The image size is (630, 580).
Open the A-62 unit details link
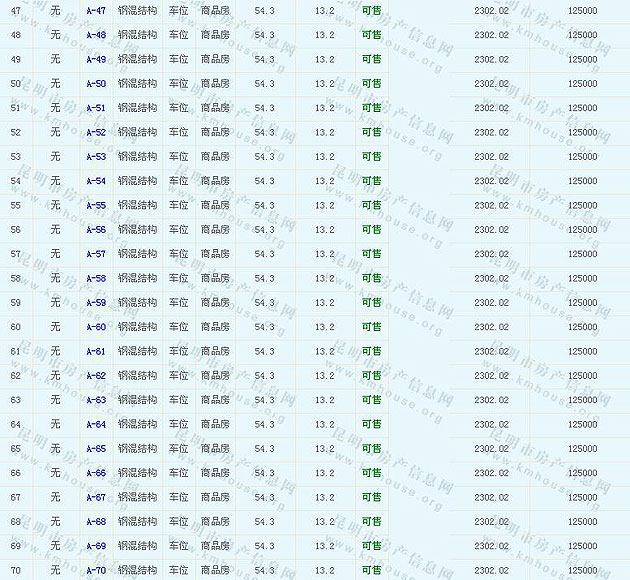pos(96,376)
